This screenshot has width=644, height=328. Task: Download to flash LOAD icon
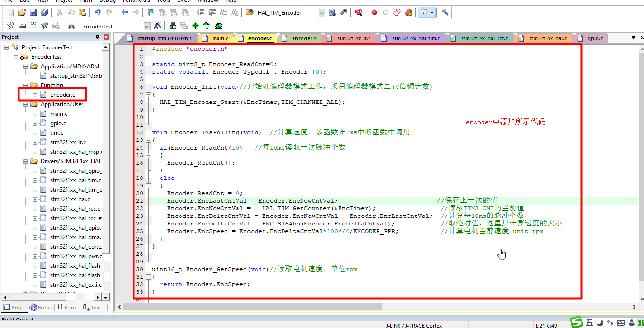click(x=71, y=26)
